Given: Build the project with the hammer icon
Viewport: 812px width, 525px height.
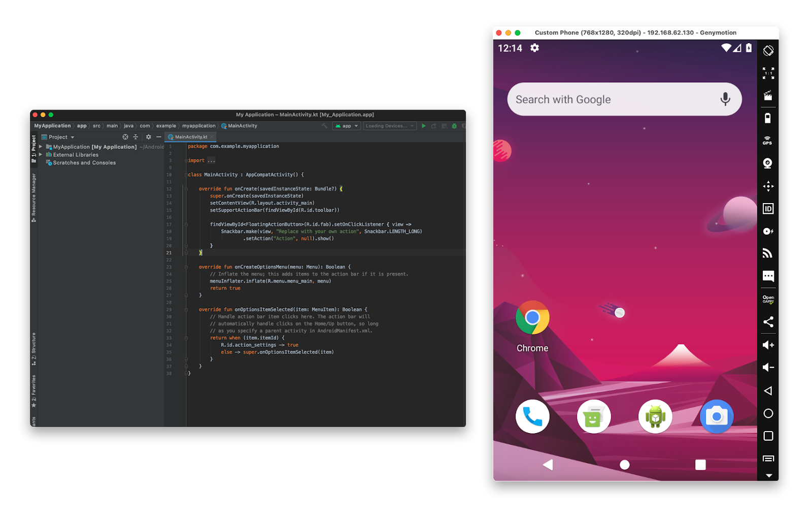Looking at the screenshot, I should tap(324, 125).
